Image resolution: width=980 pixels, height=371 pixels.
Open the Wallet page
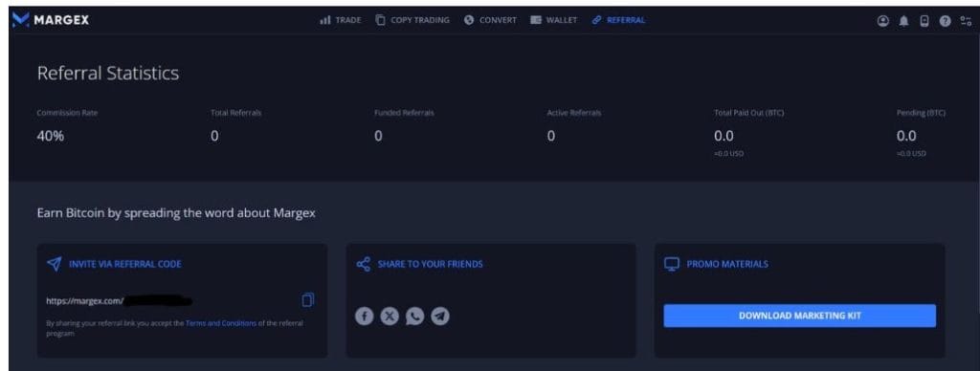pyautogui.click(x=554, y=20)
